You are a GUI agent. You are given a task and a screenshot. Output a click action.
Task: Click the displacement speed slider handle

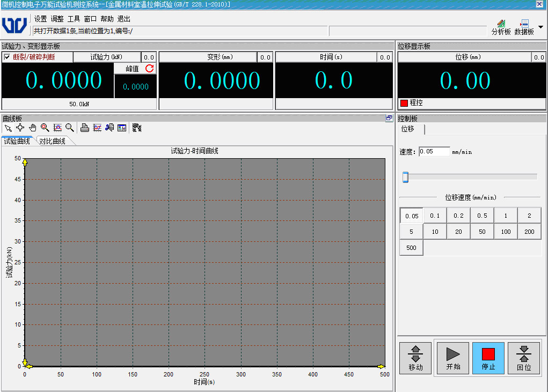(406, 177)
